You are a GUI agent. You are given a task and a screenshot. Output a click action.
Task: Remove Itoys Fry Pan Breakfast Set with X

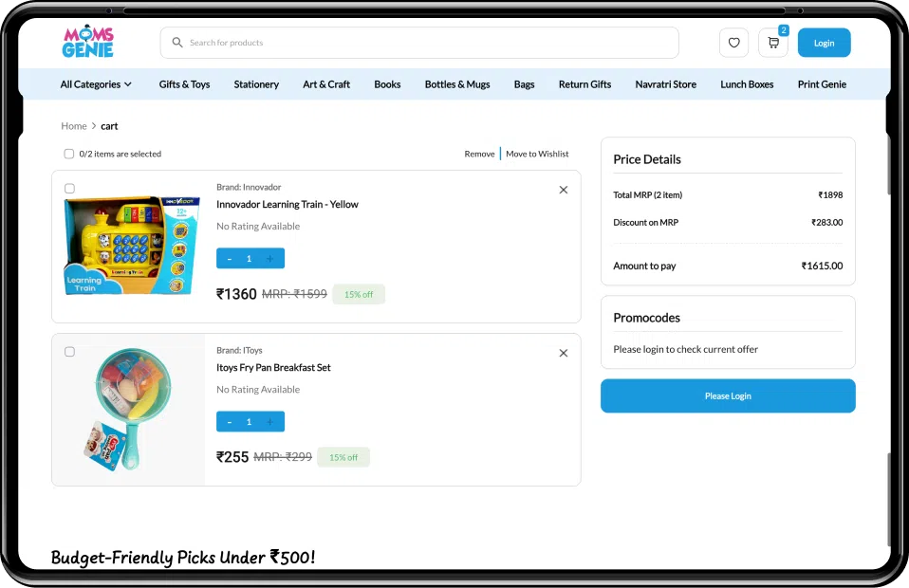[x=563, y=353]
